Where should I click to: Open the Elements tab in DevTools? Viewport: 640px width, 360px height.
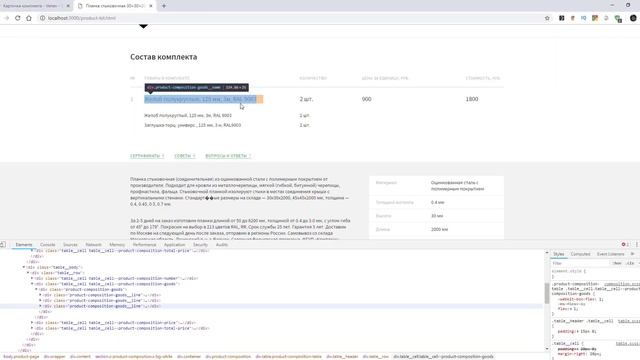tap(24, 244)
